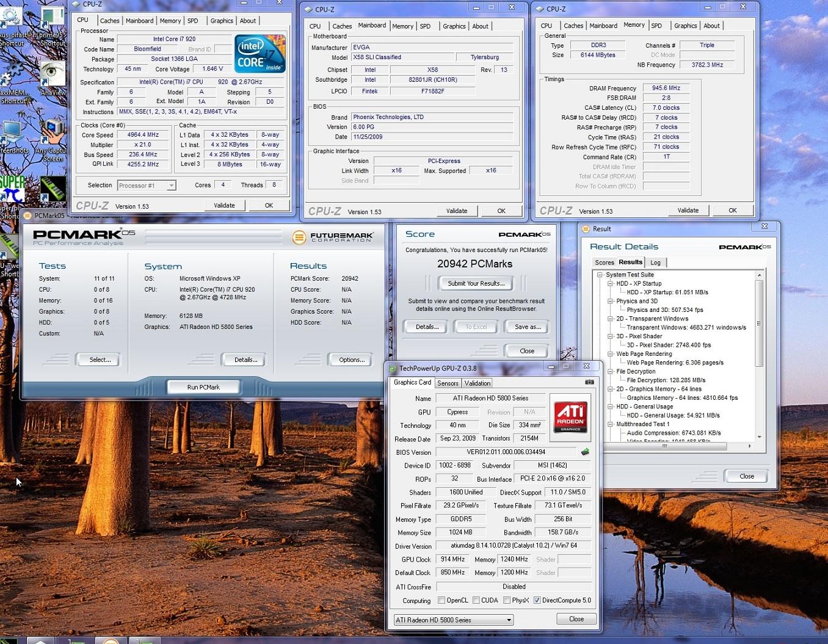828x644 pixels.
Task: Click Options button under Results
Action: point(352,360)
